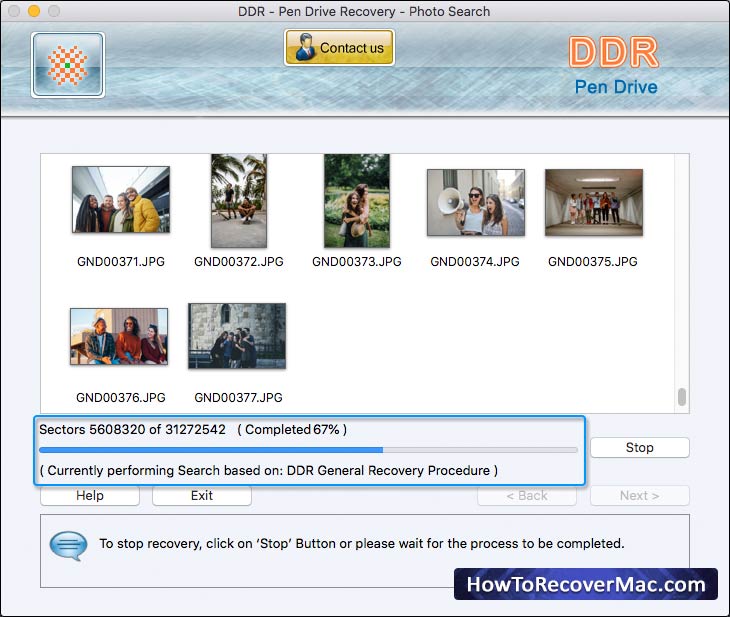This screenshot has height=617, width=730.
Task: Proceed with the Next > button
Action: coord(640,495)
